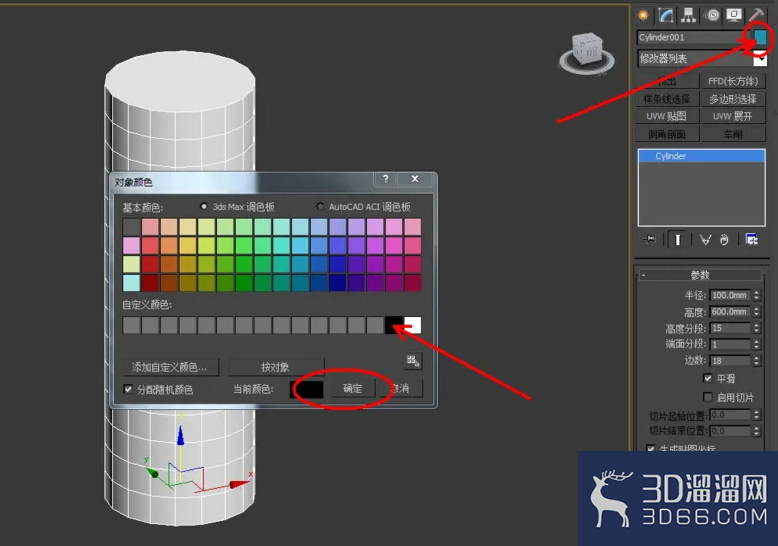Image resolution: width=778 pixels, height=546 pixels.
Task: Pick the black custom color swatch
Action: (394, 325)
